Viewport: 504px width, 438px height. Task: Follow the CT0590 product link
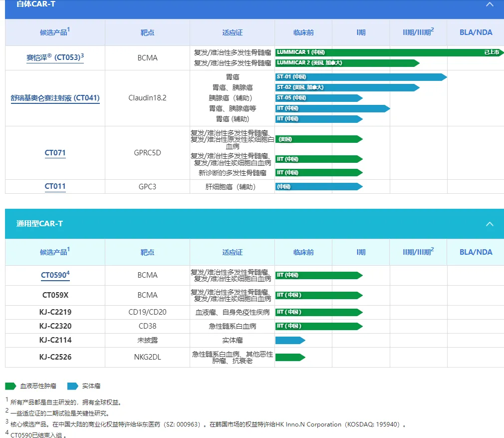[54, 275]
